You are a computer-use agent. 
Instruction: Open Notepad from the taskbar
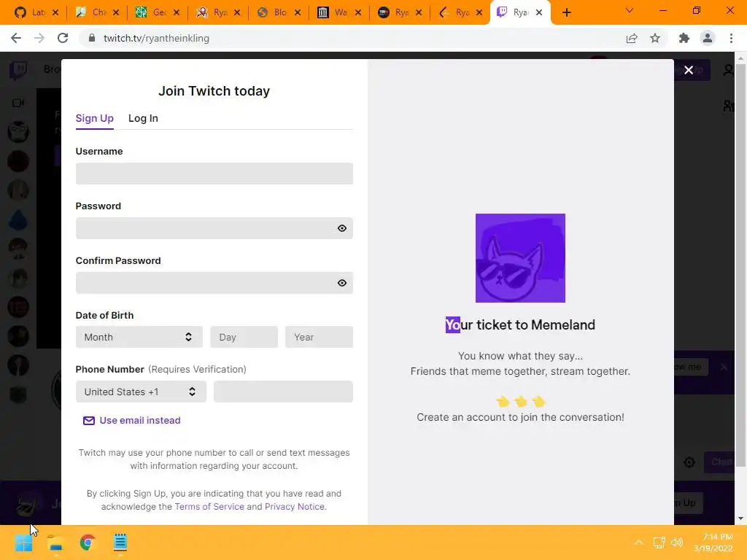coord(120,542)
